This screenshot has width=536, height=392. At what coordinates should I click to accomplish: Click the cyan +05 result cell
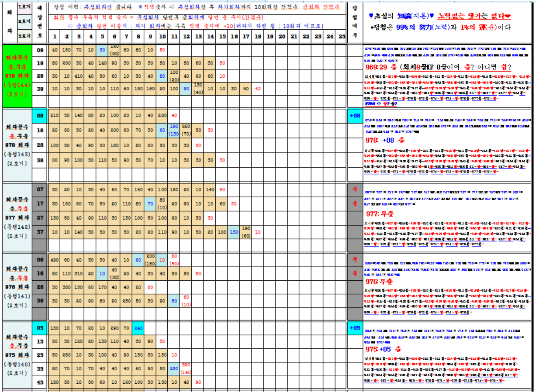354,327
